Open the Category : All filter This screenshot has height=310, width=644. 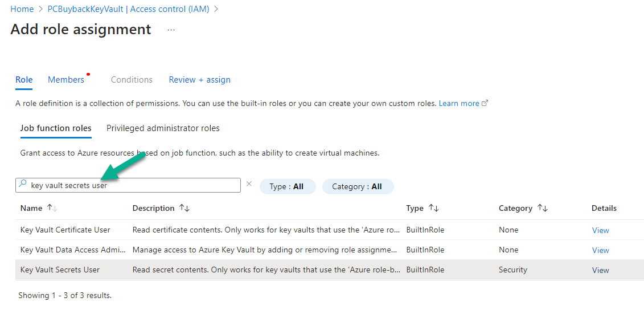coord(358,186)
